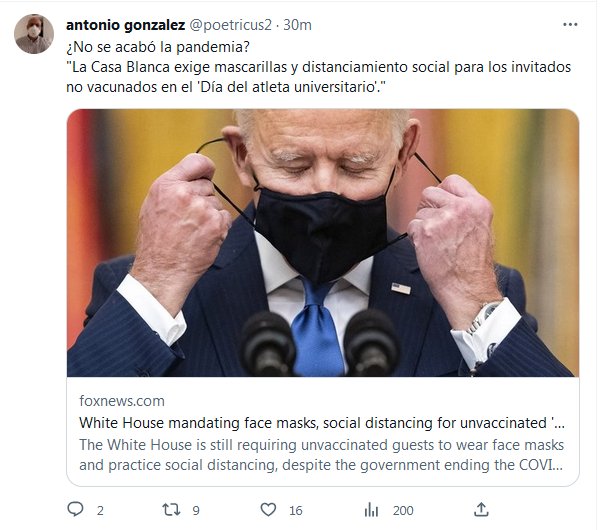This screenshot has width=600, height=530.
Task: Click the reply speech bubble icon
Action: click(x=76, y=510)
